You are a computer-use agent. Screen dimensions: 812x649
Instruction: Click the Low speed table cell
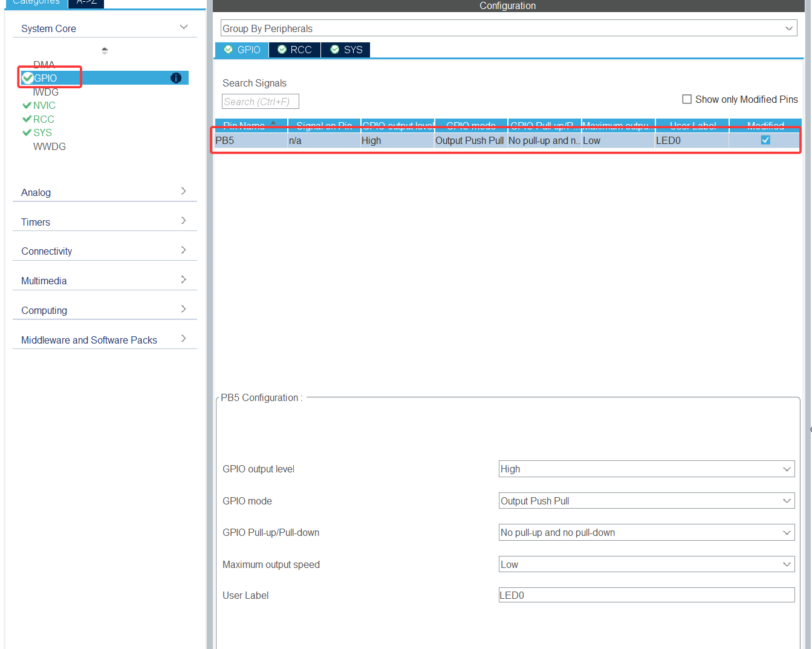pos(619,140)
